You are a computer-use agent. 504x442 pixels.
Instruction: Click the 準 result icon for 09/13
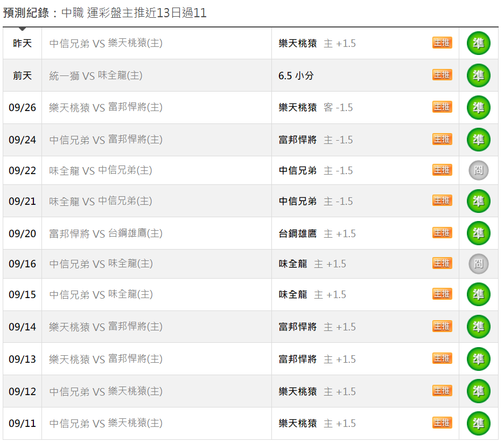click(478, 359)
